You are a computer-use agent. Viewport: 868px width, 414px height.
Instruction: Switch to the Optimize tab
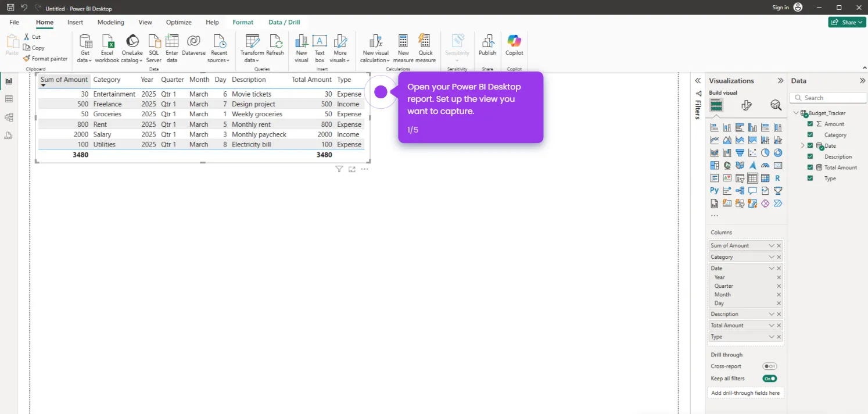tap(178, 22)
